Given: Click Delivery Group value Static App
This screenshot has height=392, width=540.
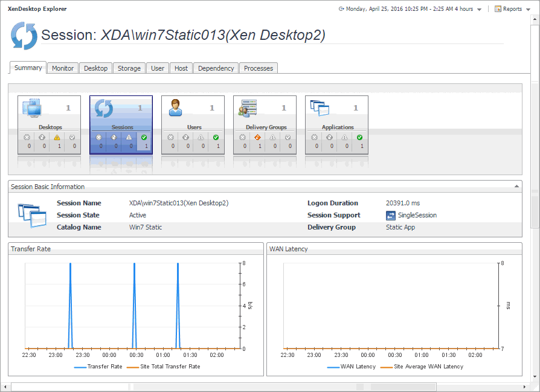Looking at the screenshot, I should 400,227.
